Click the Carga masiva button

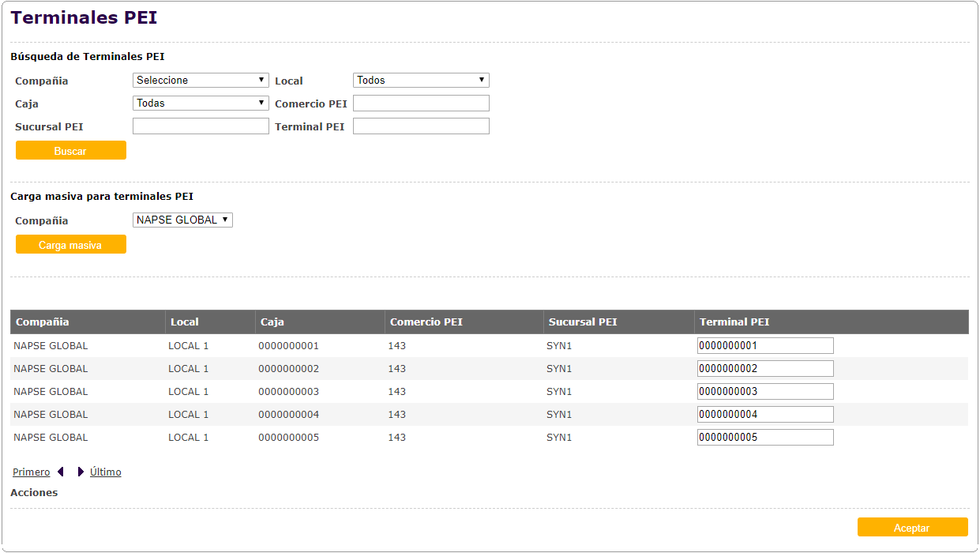(x=71, y=245)
